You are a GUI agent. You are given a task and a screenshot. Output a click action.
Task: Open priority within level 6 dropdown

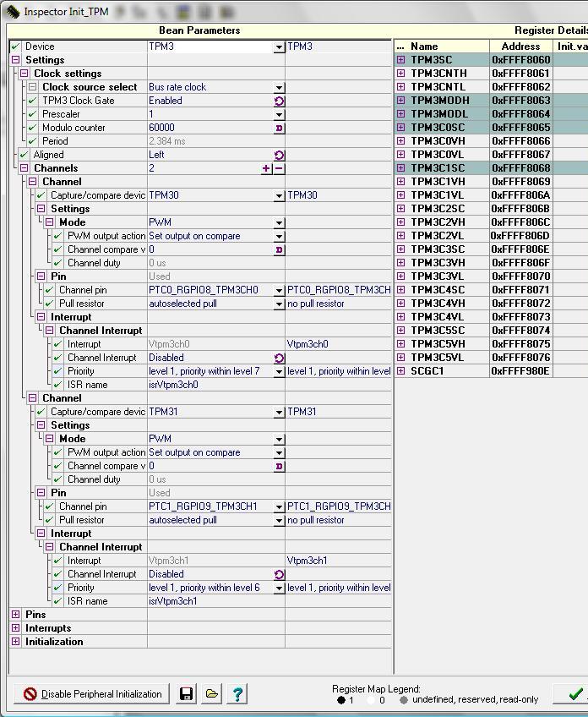pyautogui.click(x=279, y=588)
